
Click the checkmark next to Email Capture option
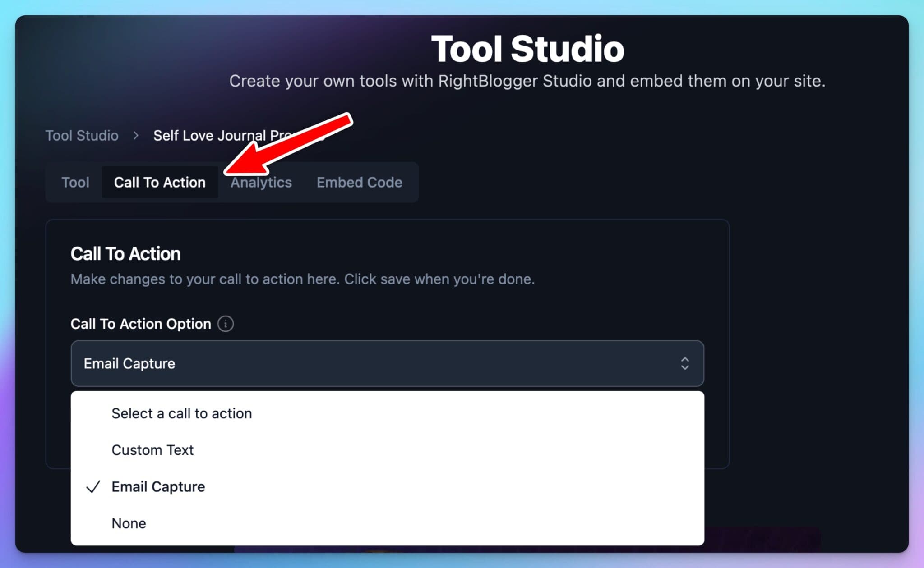tap(93, 487)
